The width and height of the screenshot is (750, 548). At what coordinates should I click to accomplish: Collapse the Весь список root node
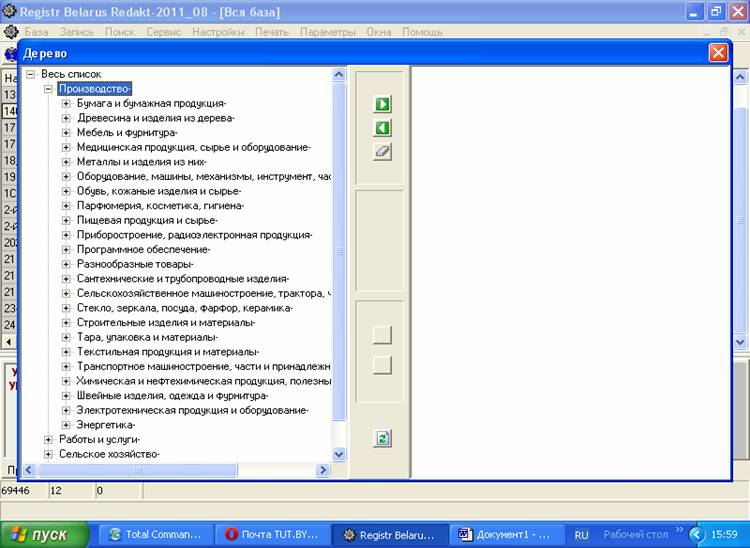[31, 74]
